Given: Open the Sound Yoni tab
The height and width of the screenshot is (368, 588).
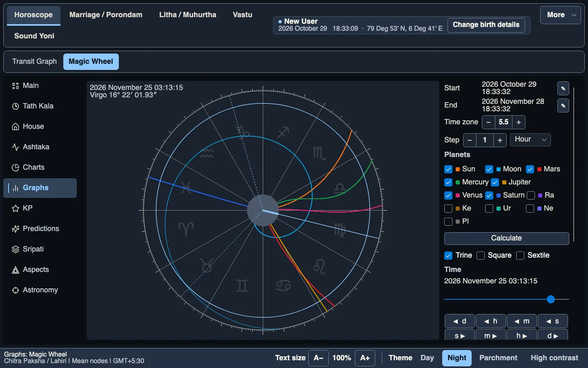Looking at the screenshot, I should click(x=34, y=36).
